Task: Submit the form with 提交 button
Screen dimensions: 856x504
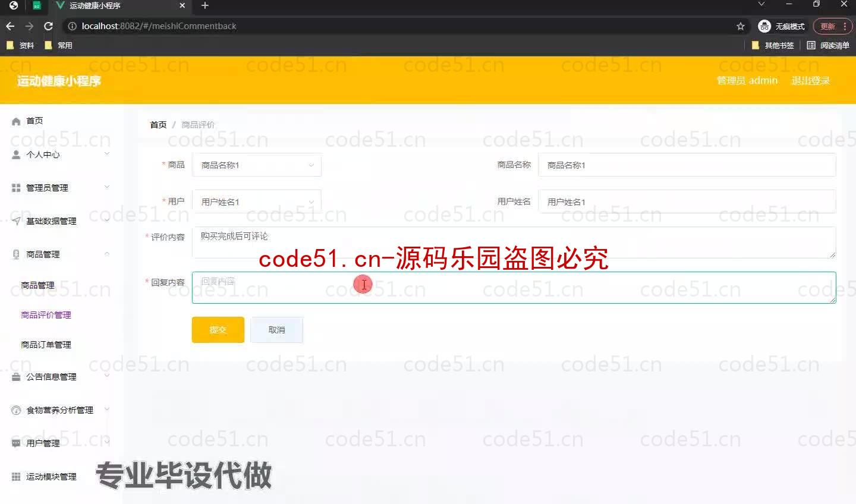Action: 218,330
